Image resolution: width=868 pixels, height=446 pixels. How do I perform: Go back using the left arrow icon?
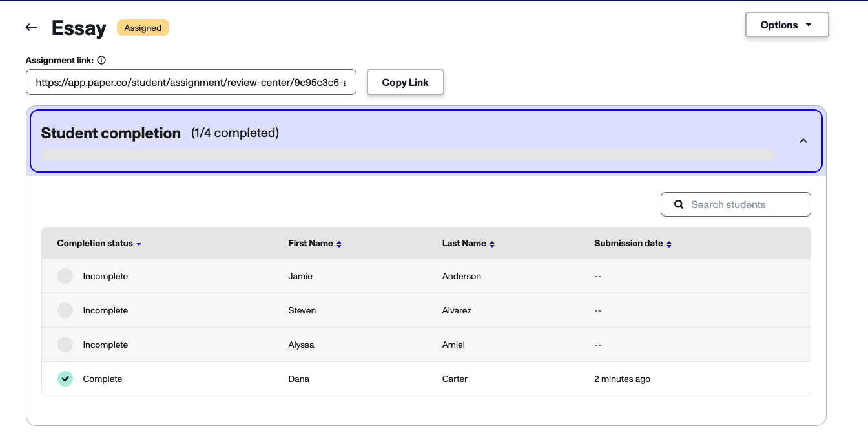[31, 27]
